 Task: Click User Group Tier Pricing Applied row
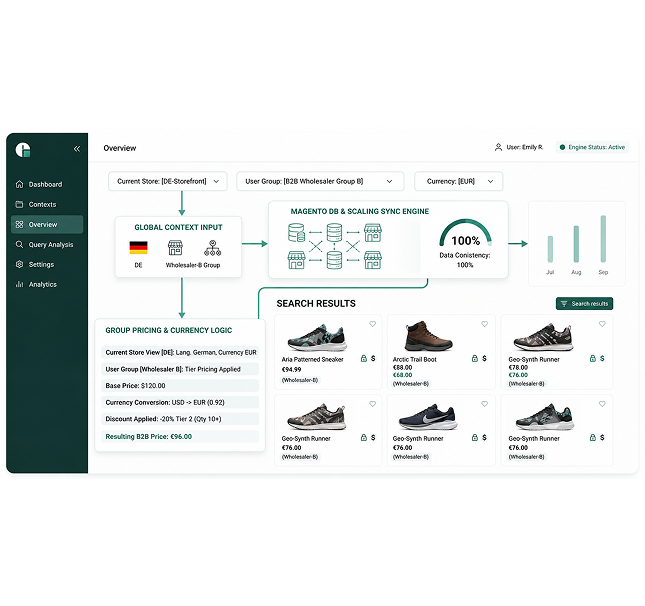(180, 369)
